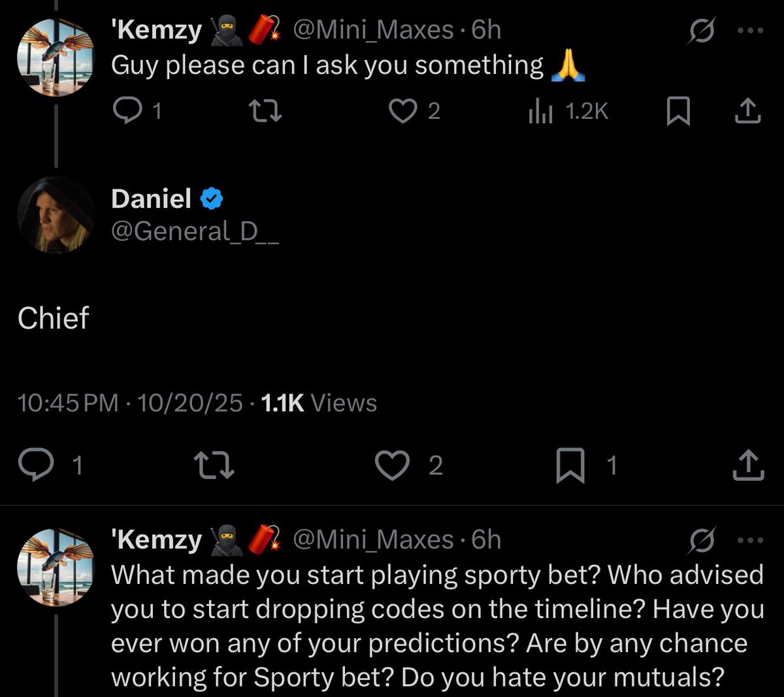784x697 pixels.
Task: Open more options on bottom reply
Action: 750,540
